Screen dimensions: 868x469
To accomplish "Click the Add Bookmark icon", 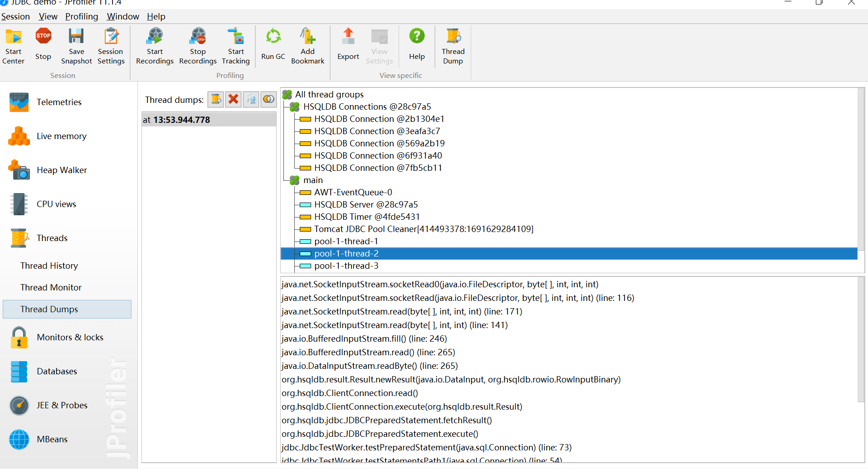I will pyautogui.click(x=307, y=45).
